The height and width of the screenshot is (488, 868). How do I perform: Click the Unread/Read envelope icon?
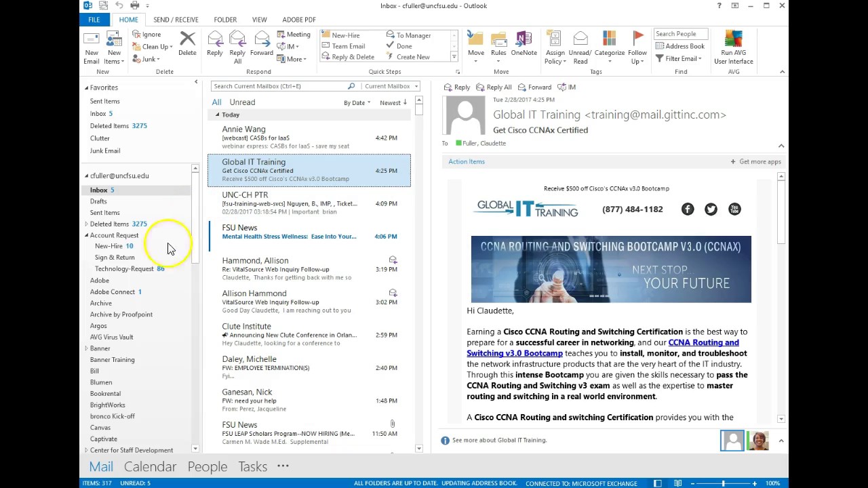coord(580,39)
